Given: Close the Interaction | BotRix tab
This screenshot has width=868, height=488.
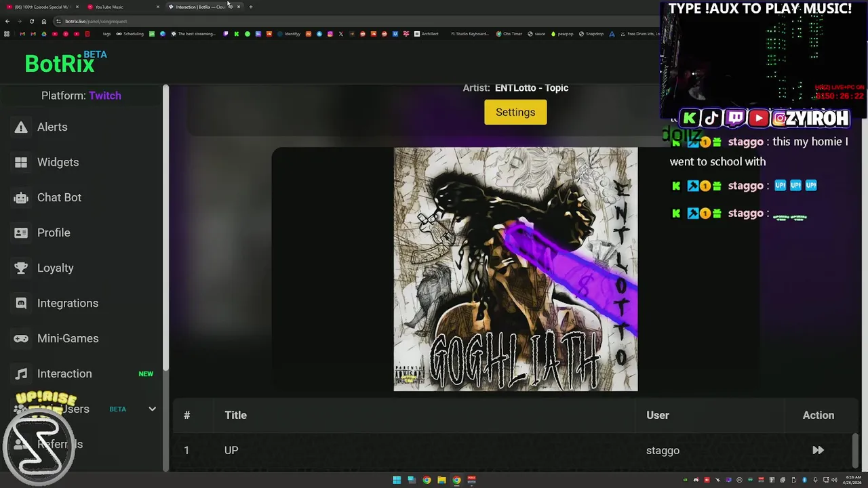Looking at the screenshot, I should coord(239,7).
